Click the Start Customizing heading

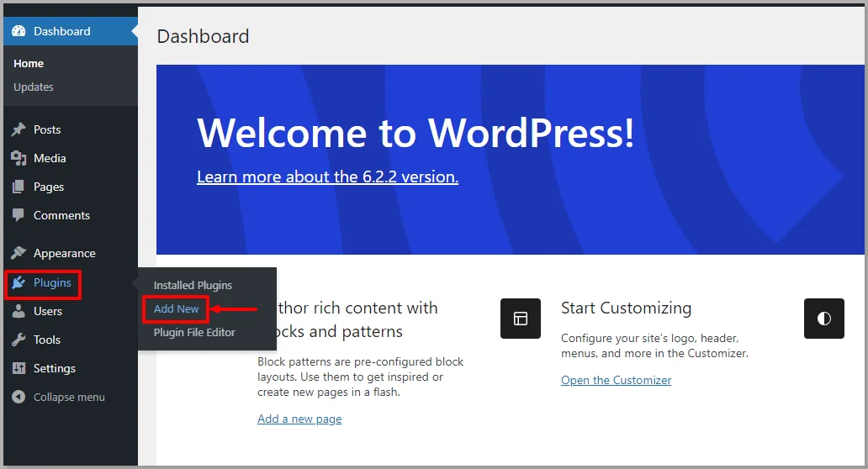pos(626,308)
